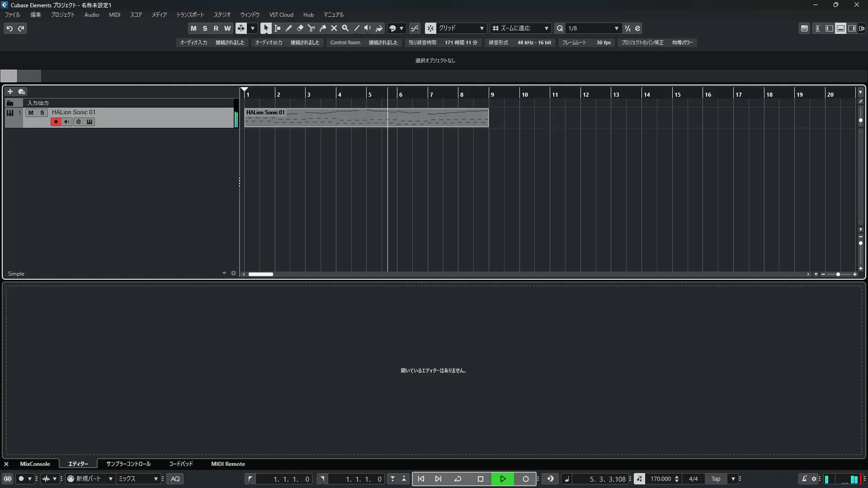Screen dimensions: 868x488
Task: Expand the ズームに適応 grid type dropdown
Action: 520,28
